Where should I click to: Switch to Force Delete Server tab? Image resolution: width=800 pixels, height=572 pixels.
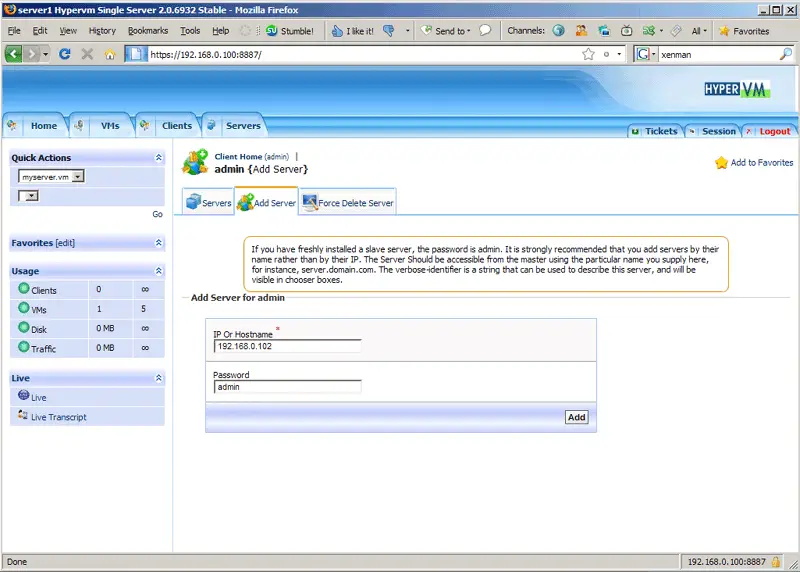click(347, 202)
